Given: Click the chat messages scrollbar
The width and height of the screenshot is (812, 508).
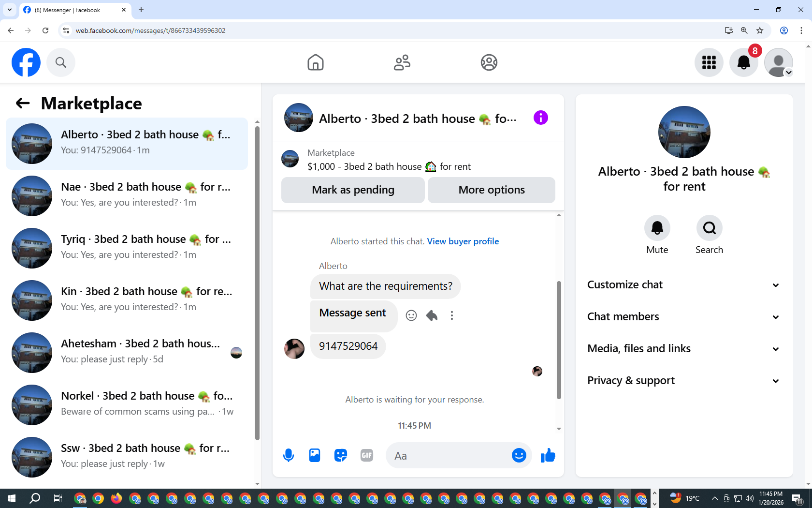Looking at the screenshot, I should pyautogui.click(x=559, y=340).
